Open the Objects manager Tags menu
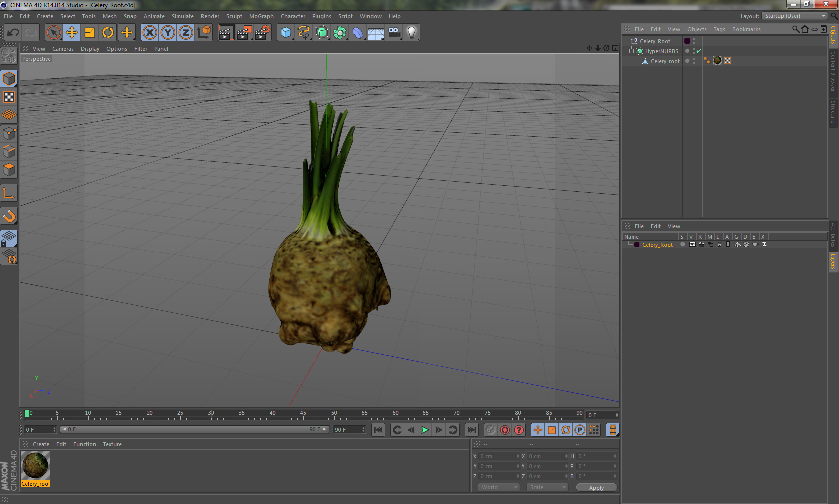 tap(719, 29)
